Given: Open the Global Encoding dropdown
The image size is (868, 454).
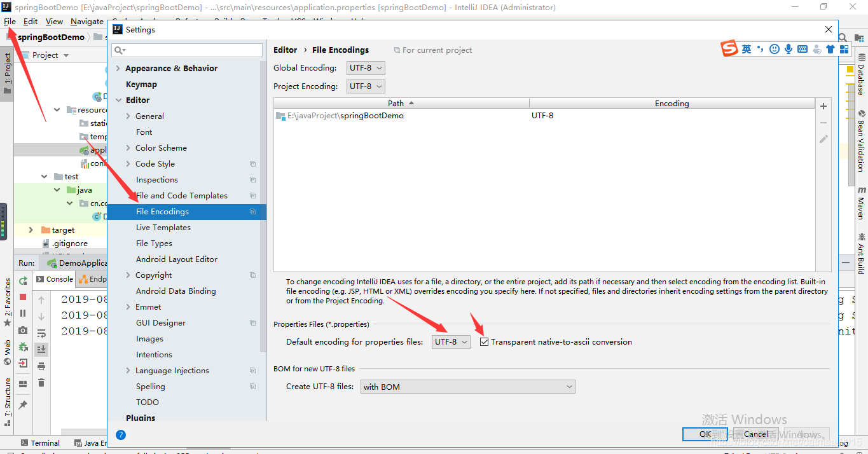Looking at the screenshot, I should point(366,68).
